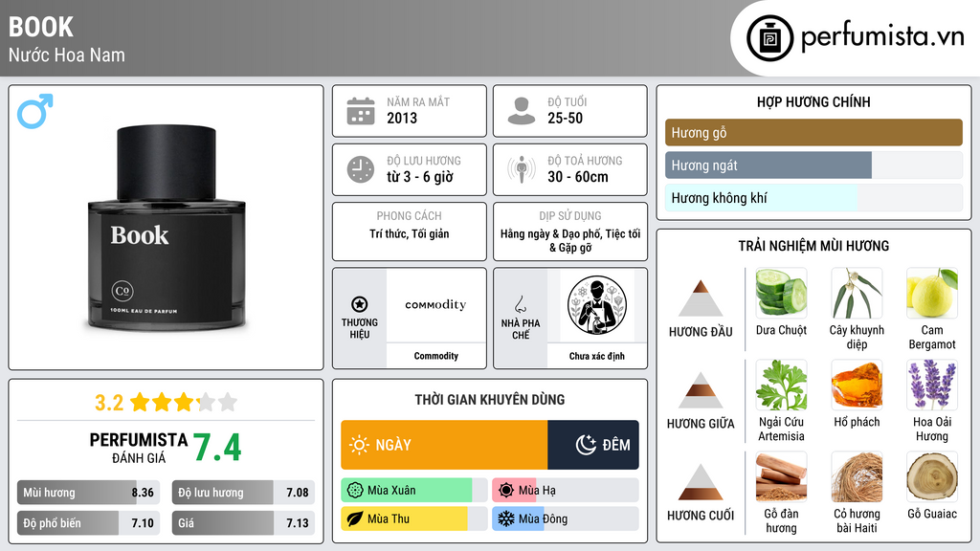Click the sun icon for Mùa Hạ
This screenshot has width=980, height=551.
point(506,491)
